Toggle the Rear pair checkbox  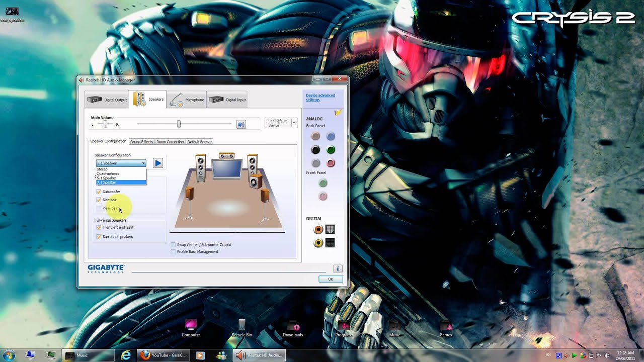point(99,208)
